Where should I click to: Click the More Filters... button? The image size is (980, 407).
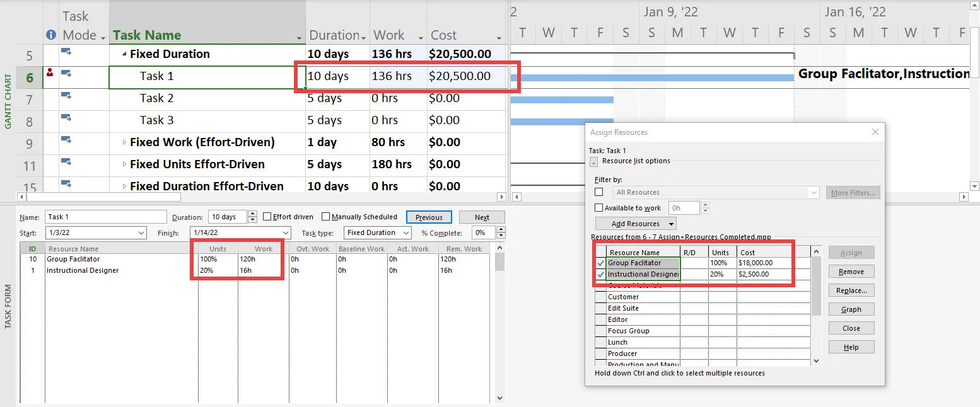click(853, 193)
